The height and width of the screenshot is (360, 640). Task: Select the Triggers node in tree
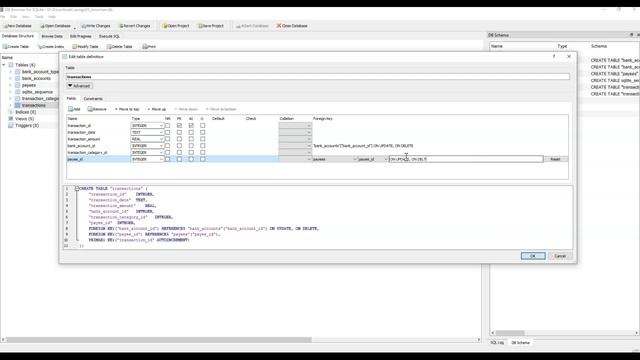pyautogui.click(x=27, y=125)
